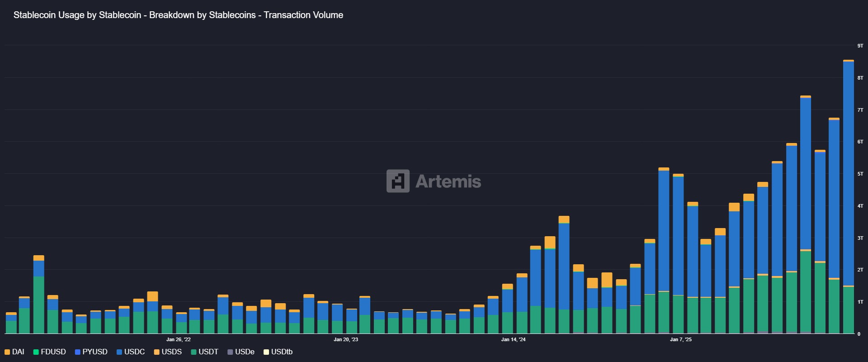Click the Artemis watermark wordmark
The image size is (868, 362).
coord(448,181)
